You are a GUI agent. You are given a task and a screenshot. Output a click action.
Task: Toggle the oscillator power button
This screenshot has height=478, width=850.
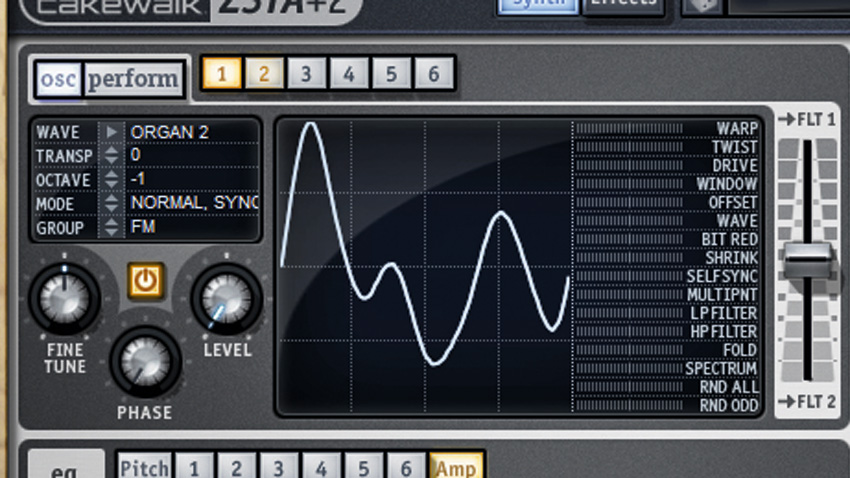coord(145,281)
